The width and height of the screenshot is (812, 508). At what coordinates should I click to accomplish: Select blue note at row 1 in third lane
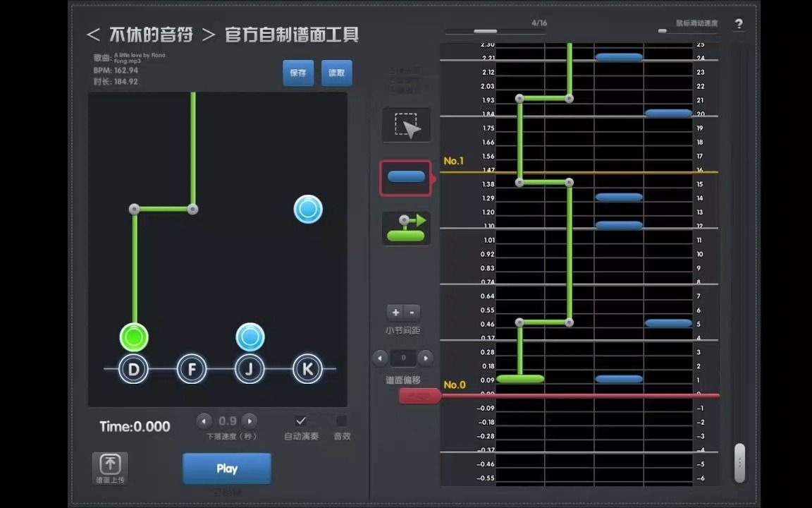pos(619,379)
